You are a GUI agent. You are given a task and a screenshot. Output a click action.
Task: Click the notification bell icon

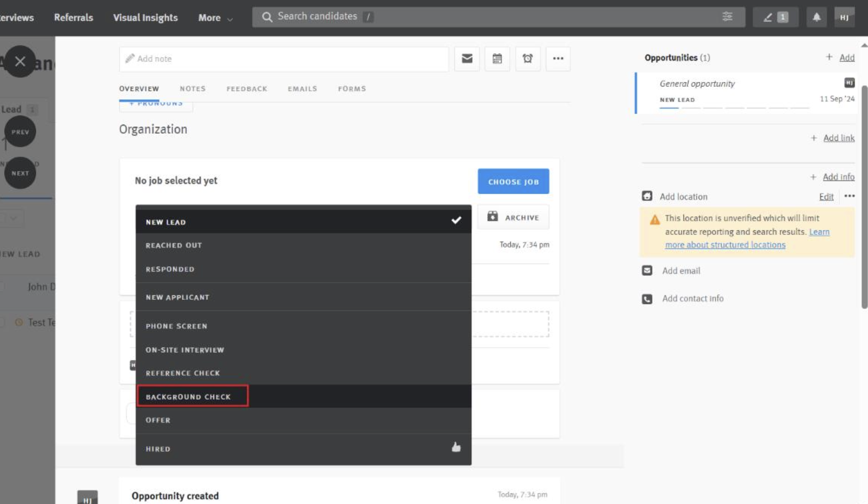pos(816,17)
